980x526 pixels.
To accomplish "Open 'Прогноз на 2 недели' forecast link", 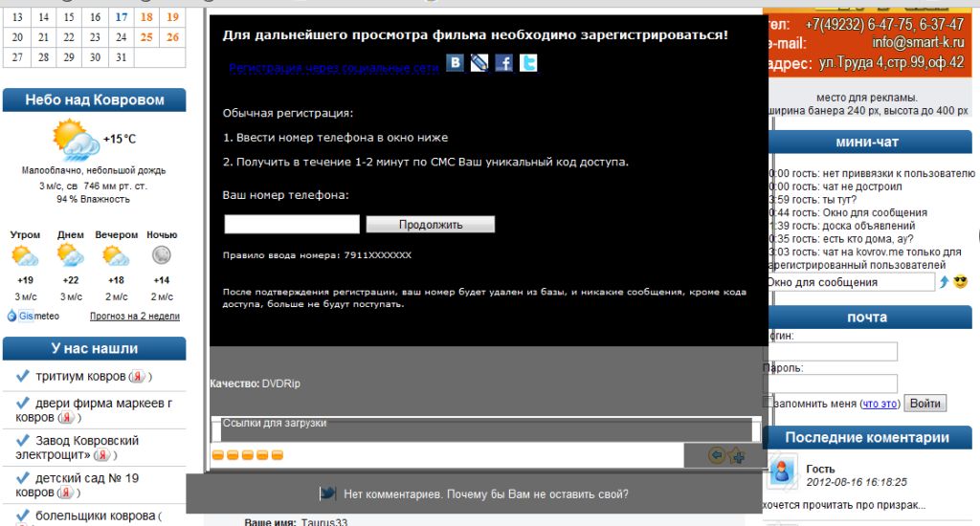I will pos(134,316).
